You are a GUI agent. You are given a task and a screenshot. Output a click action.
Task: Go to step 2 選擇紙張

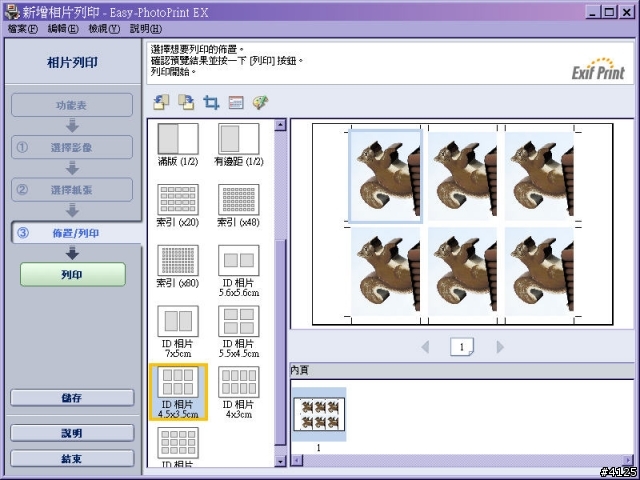72,190
